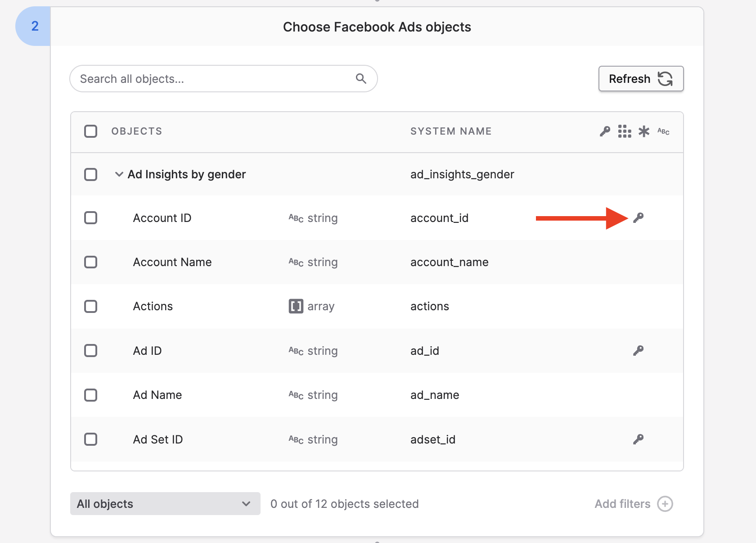Click the Actions row label
Viewport: 756px width, 543px height.
click(x=153, y=307)
